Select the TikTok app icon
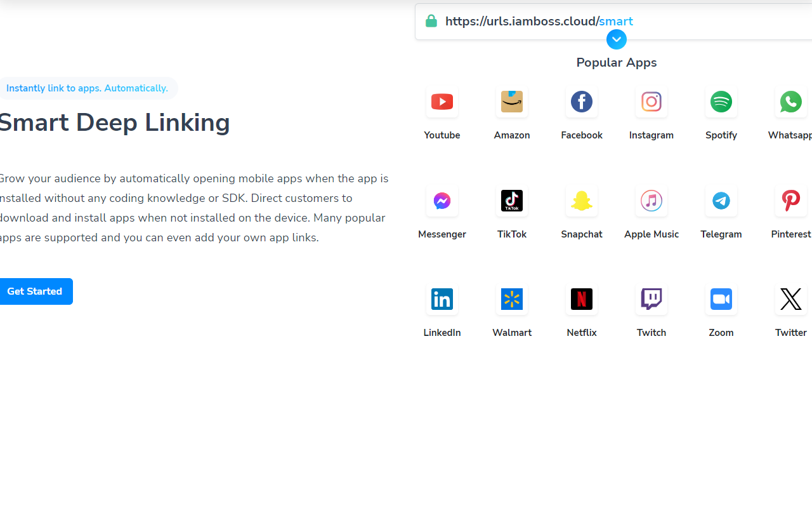The height and width of the screenshot is (508, 812). point(512,201)
